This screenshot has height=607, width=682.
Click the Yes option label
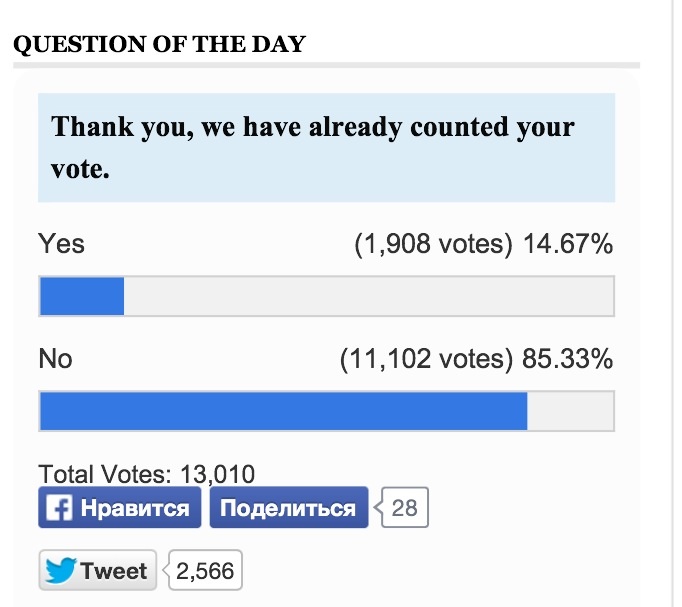61,243
